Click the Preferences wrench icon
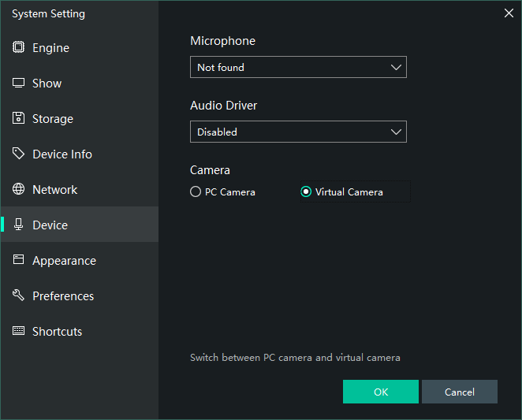This screenshot has width=522, height=420. [x=18, y=295]
